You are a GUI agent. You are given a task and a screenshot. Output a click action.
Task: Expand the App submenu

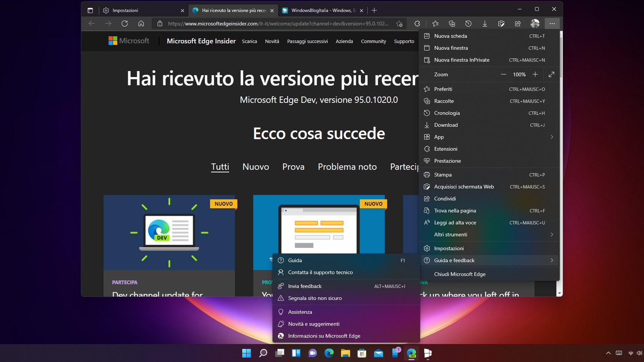point(489,137)
